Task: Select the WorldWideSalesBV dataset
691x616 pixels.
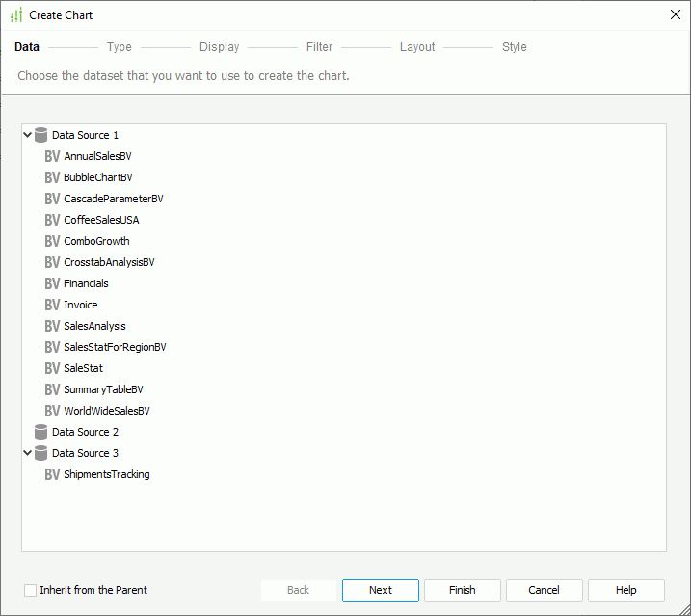Action: (107, 411)
